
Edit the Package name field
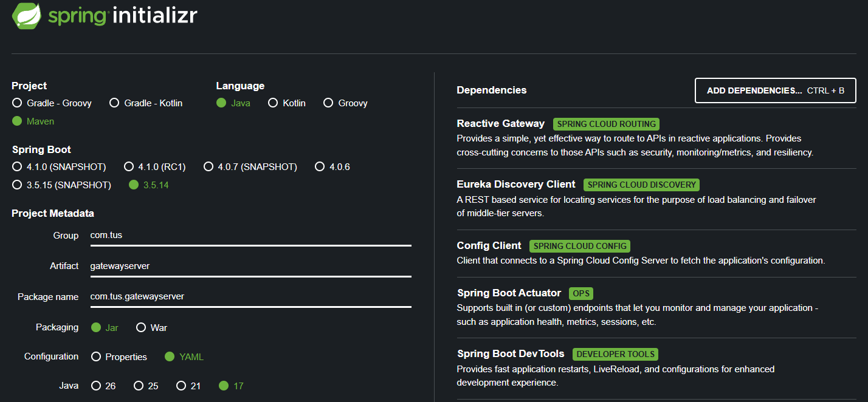250,297
